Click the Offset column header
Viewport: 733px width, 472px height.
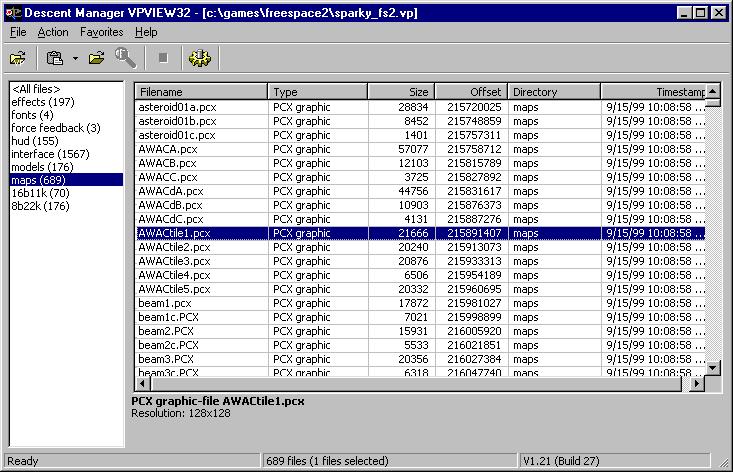(471, 92)
